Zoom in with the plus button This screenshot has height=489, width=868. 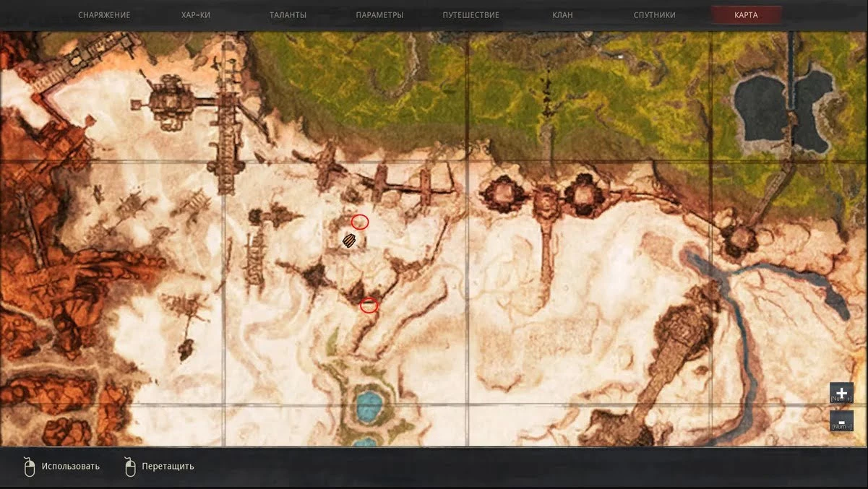[841, 393]
